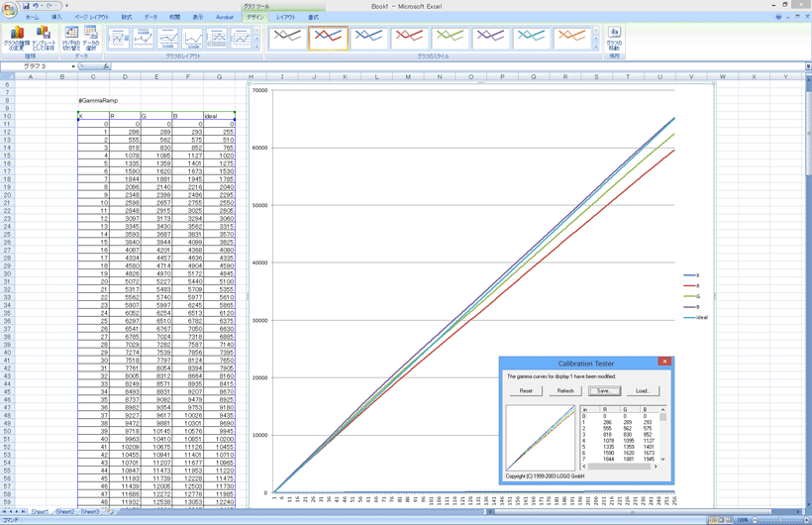Image resolution: width=812 pixels, height=525 pixels.
Task: Open the chart tools Format tab
Action: click(313, 17)
